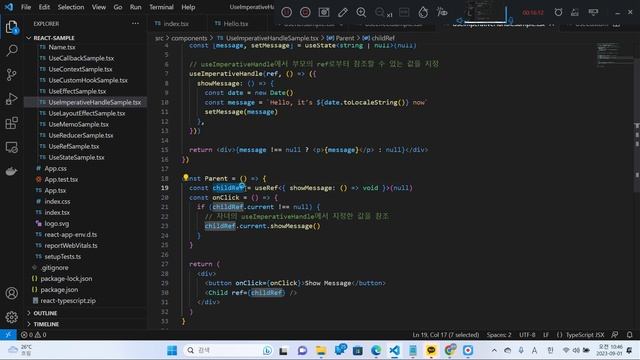
Task: Open package.json in the explorer
Action: click(59, 290)
